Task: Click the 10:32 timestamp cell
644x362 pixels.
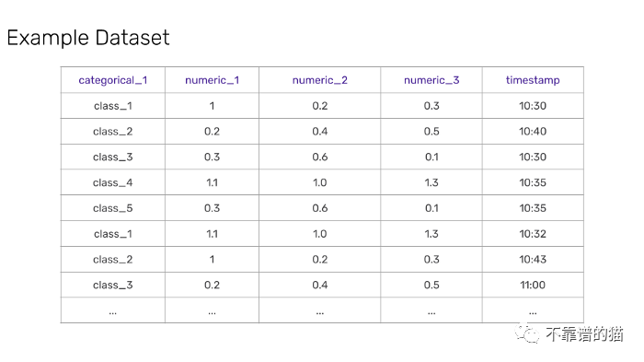Action: 533,234
